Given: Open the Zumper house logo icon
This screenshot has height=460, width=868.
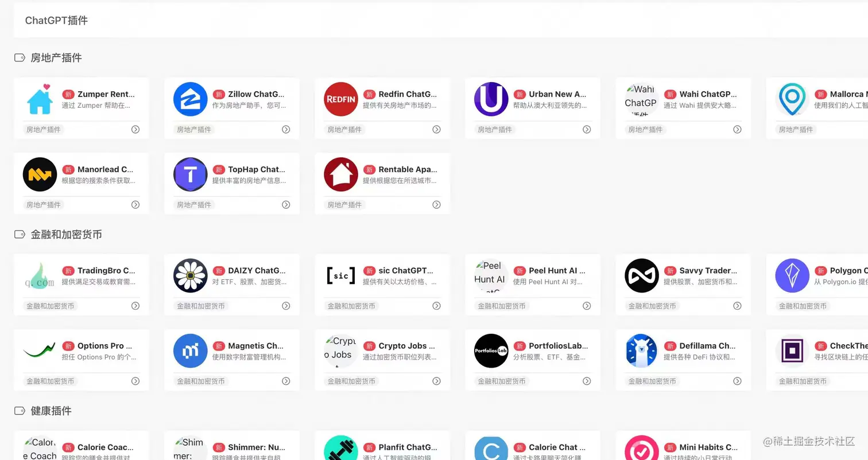Looking at the screenshot, I should 40,99.
